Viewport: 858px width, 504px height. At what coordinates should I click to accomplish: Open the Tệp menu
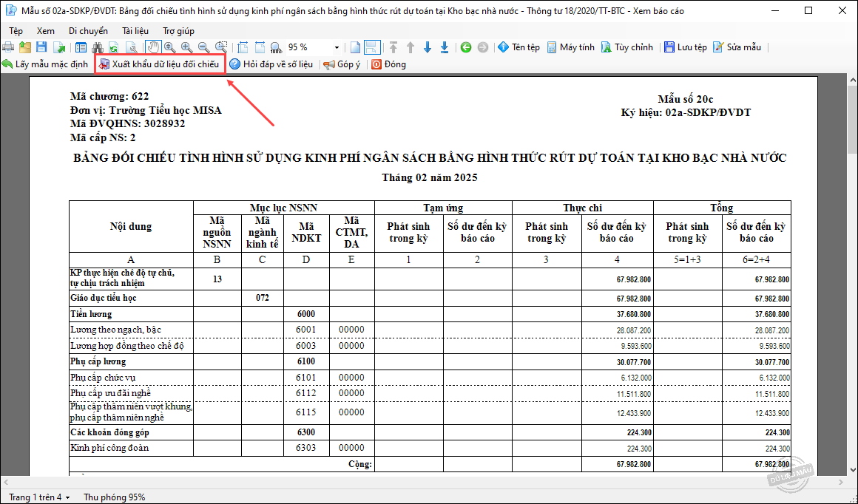[x=16, y=31]
